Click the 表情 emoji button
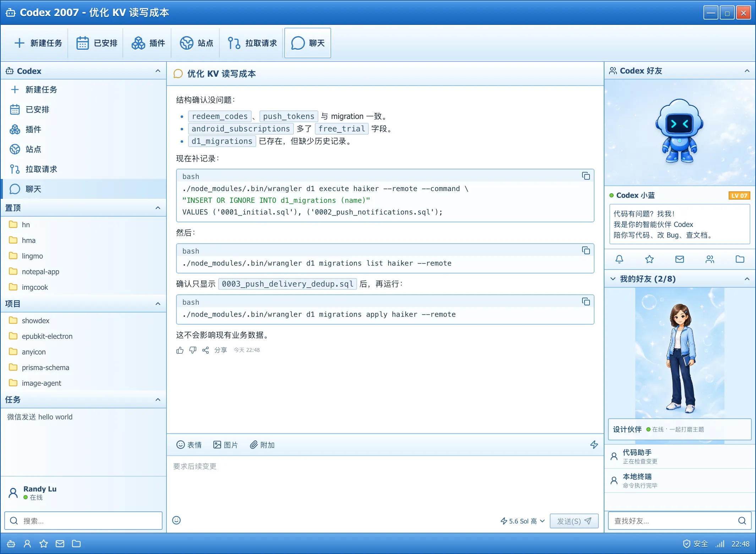Viewport: 756px width, 554px height. [x=189, y=445]
